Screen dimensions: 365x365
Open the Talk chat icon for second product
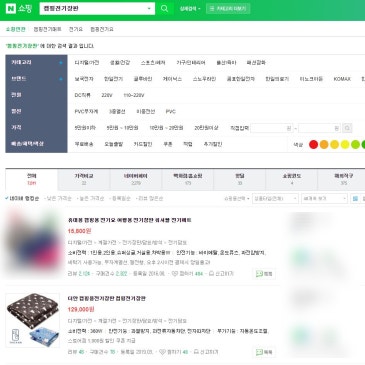click(x=264, y=352)
